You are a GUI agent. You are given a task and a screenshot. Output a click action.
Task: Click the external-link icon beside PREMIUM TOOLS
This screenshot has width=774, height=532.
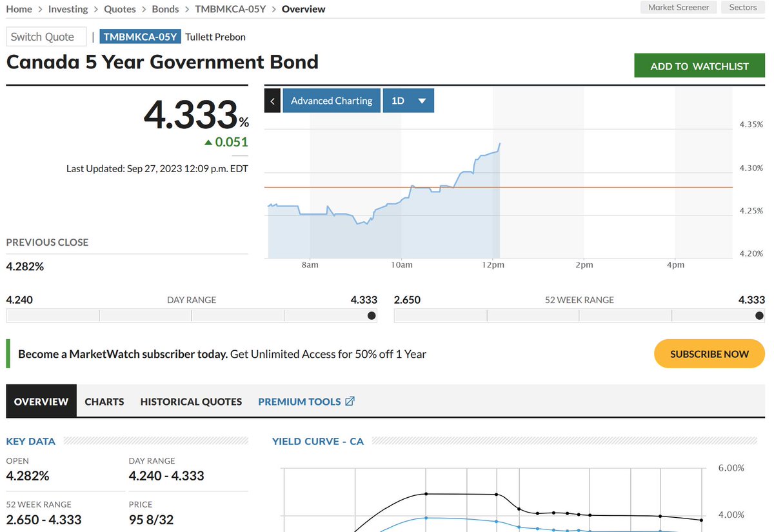pos(350,400)
